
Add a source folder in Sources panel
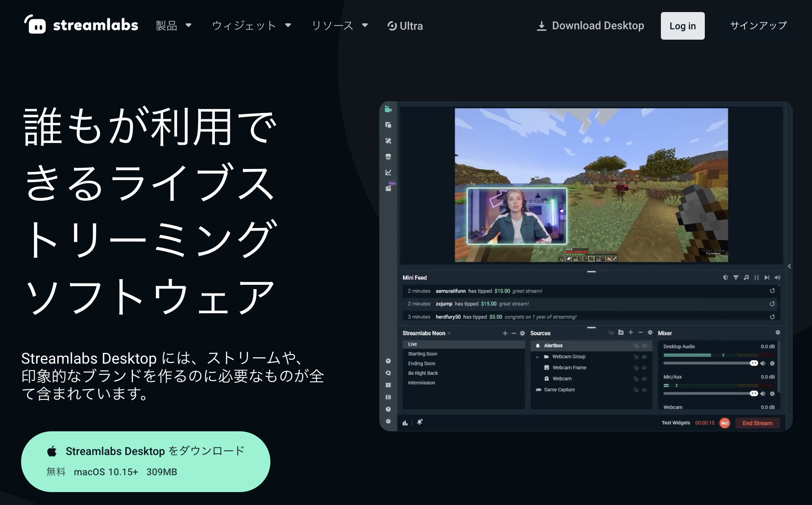tap(620, 333)
